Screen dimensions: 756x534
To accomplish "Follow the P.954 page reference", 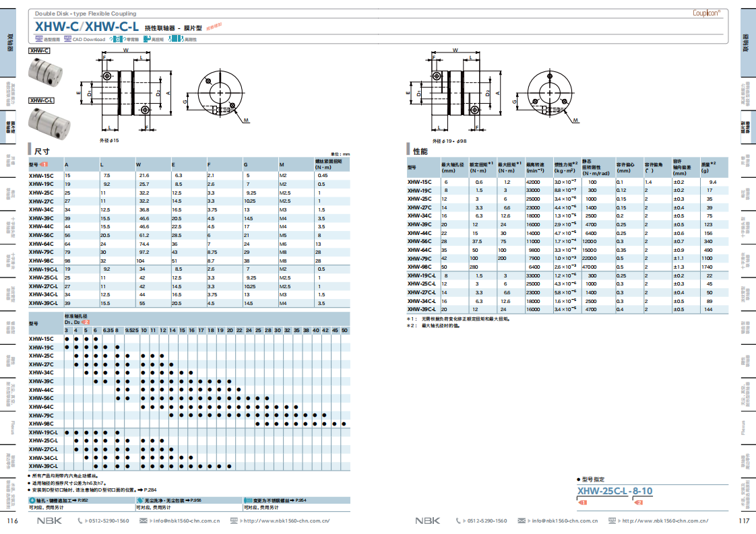I will (301, 500).
